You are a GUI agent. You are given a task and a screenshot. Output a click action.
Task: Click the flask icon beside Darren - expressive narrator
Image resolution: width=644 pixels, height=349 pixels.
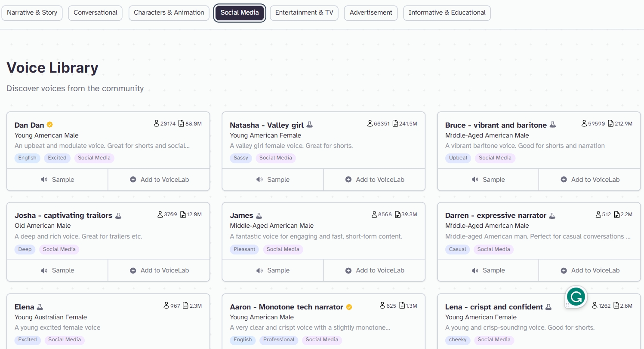click(x=552, y=216)
